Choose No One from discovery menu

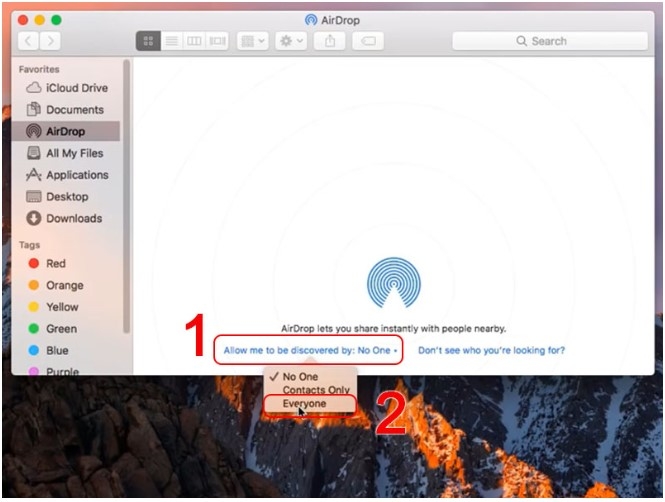coord(310,376)
